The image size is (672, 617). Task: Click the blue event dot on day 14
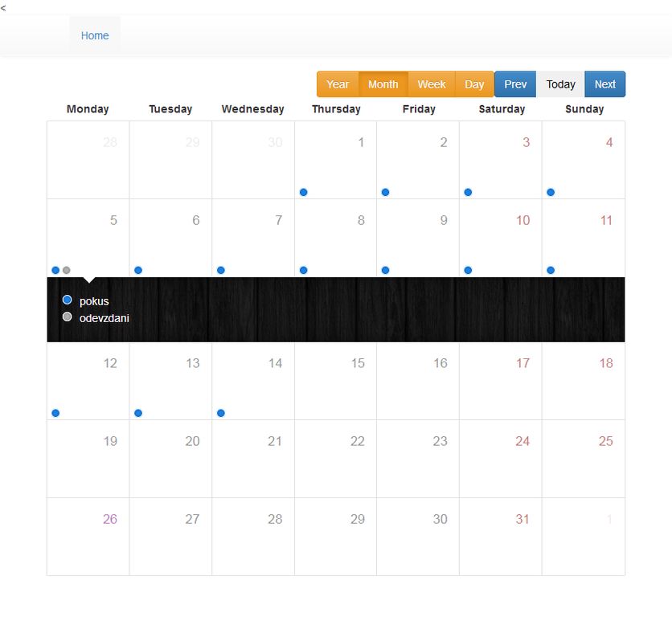(x=221, y=413)
